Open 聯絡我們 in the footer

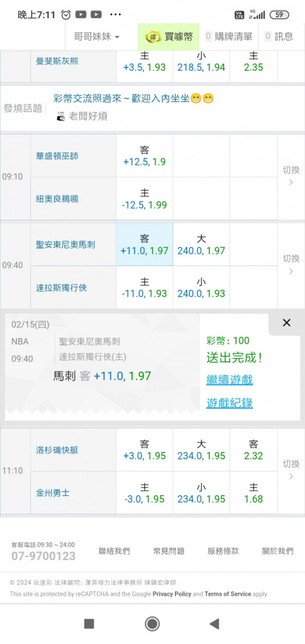[114, 551]
